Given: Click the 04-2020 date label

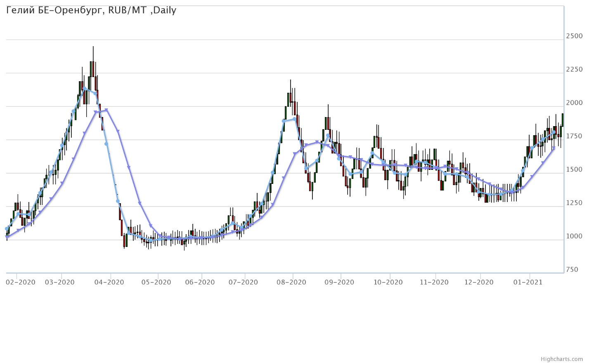Looking at the screenshot, I should click(109, 282).
